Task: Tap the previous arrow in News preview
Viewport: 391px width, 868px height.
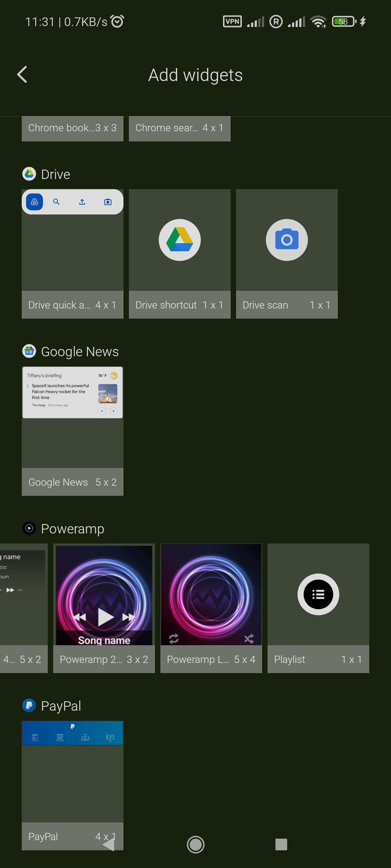Action: coord(102,411)
